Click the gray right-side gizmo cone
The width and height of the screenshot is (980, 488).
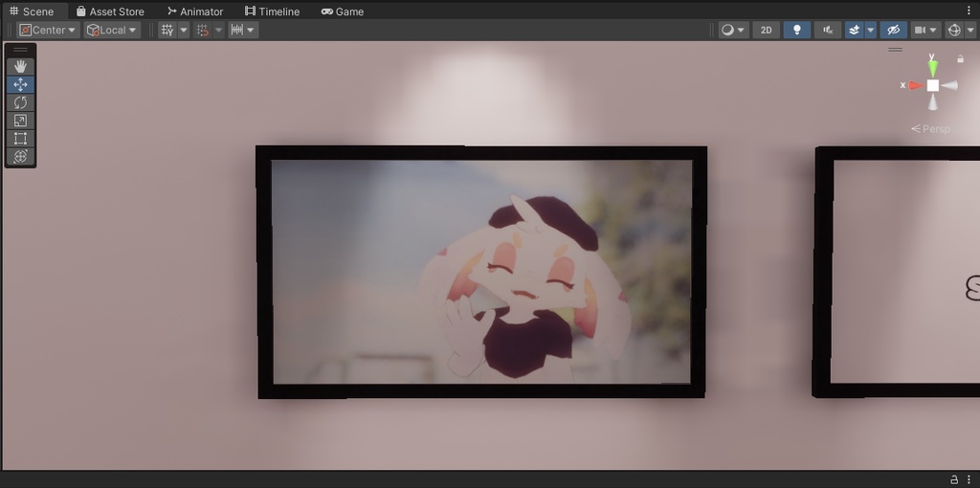[950, 85]
